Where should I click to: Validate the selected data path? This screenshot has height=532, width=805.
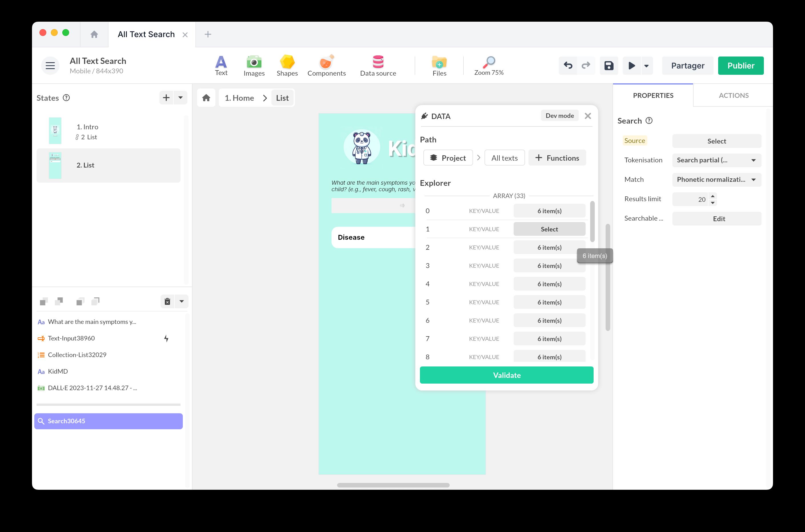tap(506, 375)
